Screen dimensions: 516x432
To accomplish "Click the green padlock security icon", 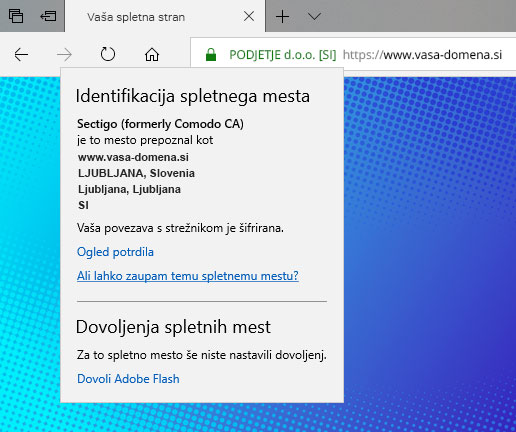I will pos(211,55).
